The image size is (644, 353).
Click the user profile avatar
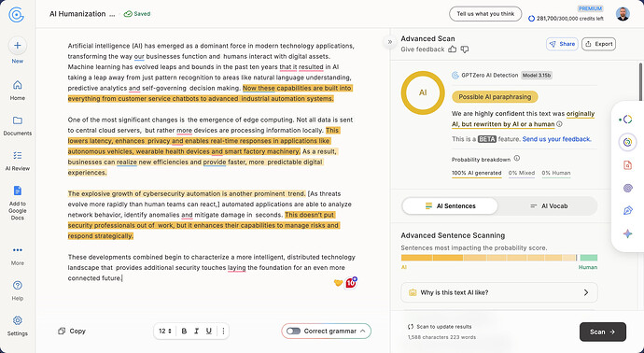coord(623,14)
